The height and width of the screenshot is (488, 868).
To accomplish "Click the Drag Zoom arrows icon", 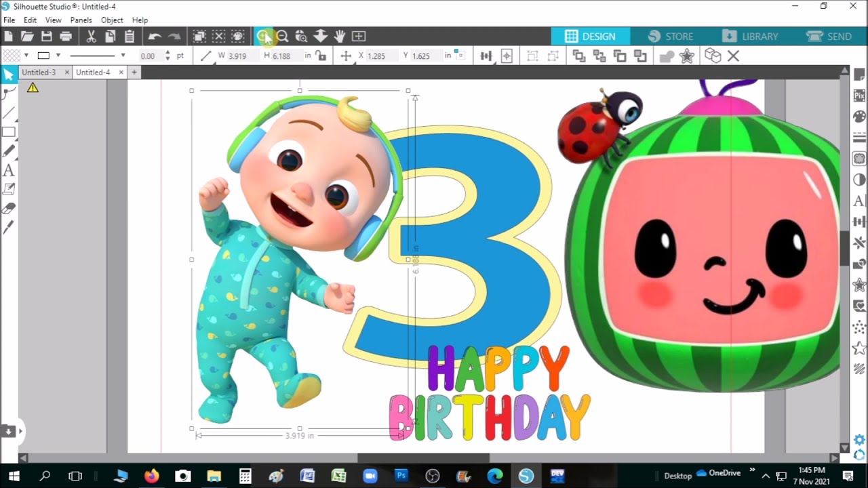I will pyautogui.click(x=320, y=37).
